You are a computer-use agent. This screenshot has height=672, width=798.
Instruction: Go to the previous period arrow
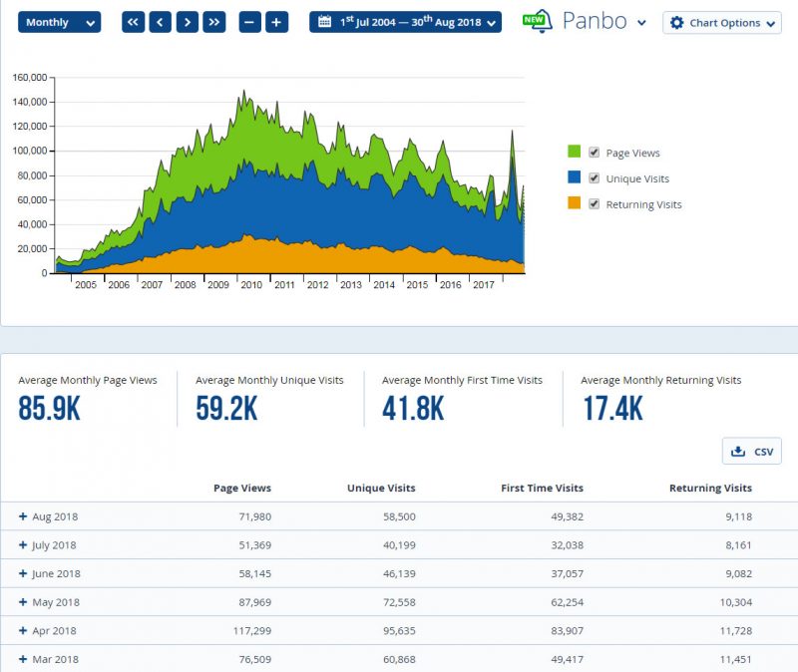[160, 23]
